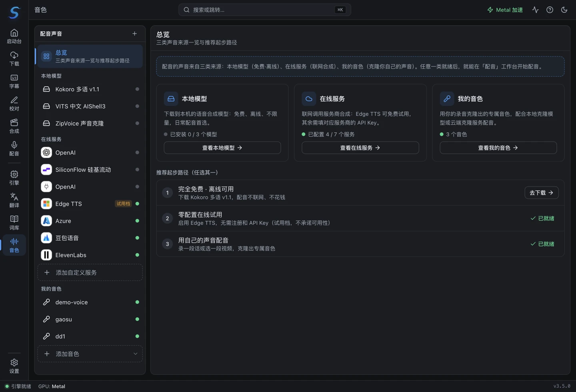Select the ElevenLabs service
Viewport: 576px width, 392px height.
[90, 255]
